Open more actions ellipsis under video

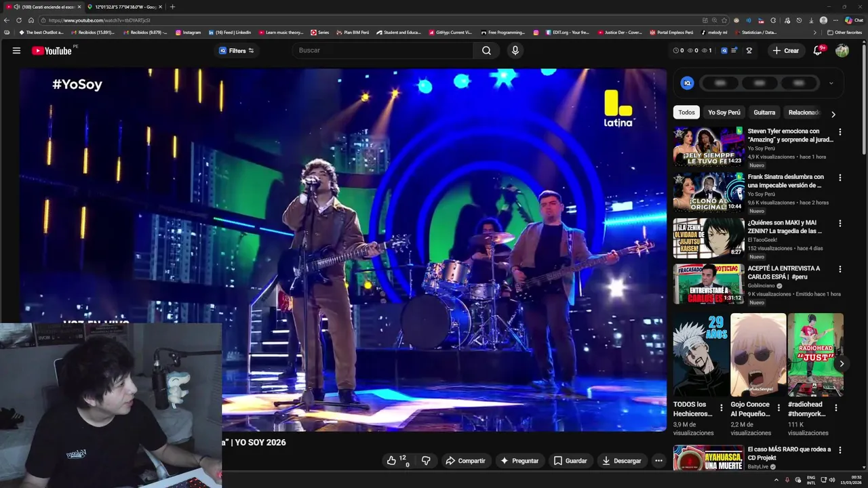[x=658, y=460]
